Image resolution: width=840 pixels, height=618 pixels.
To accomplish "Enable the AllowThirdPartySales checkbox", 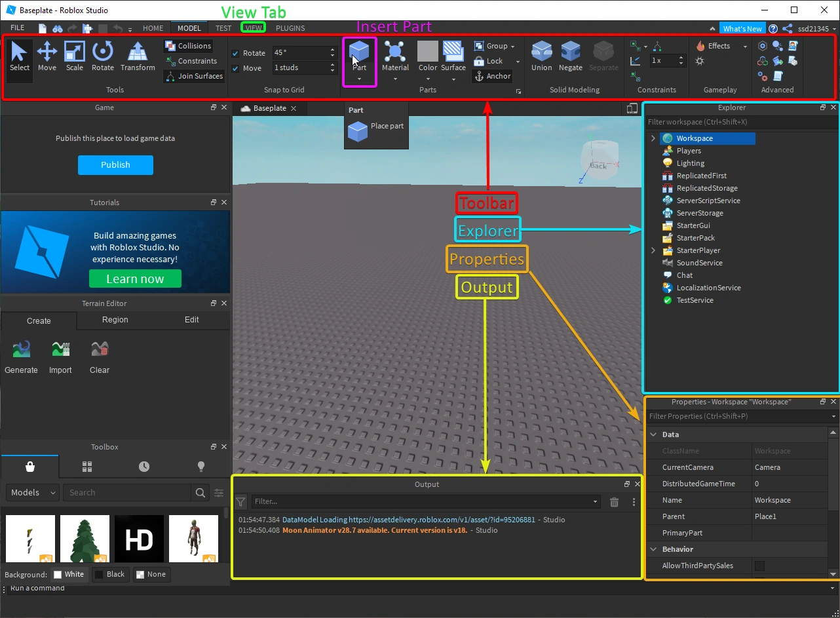I will 759,566.
